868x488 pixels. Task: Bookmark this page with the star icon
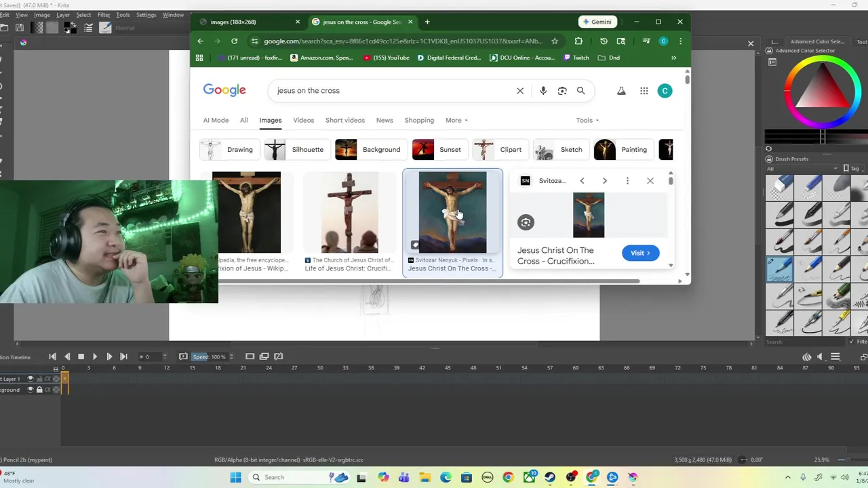coord(555,41)
